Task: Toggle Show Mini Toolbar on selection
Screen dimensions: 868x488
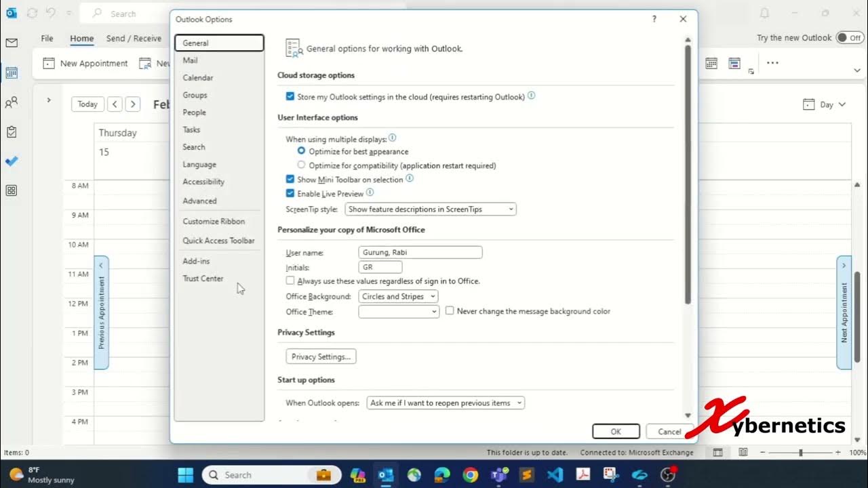Action: pyautogui.click(x=290, y=180)
